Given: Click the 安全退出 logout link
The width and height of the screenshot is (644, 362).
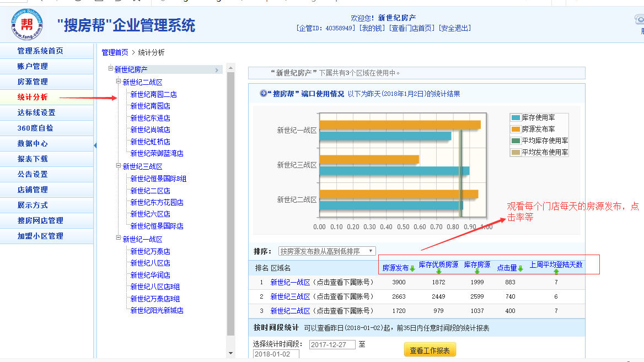Looking at the screenshot, I should 455,28.
